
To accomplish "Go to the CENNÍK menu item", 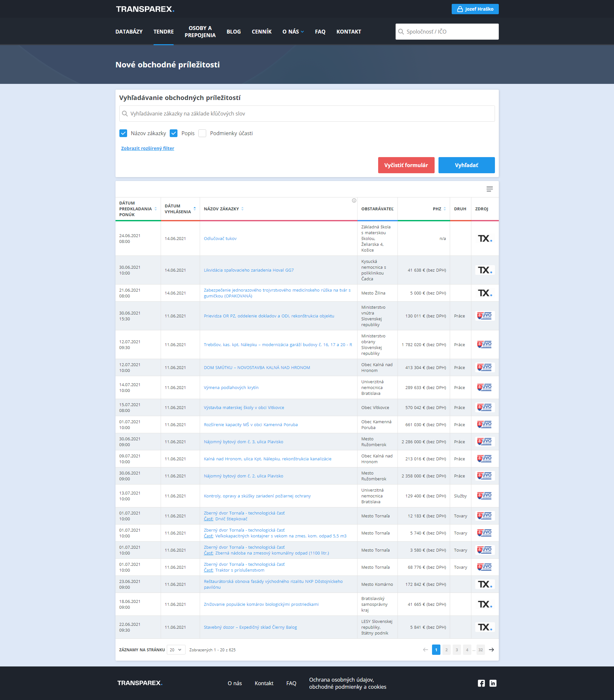I will (261, 32).
